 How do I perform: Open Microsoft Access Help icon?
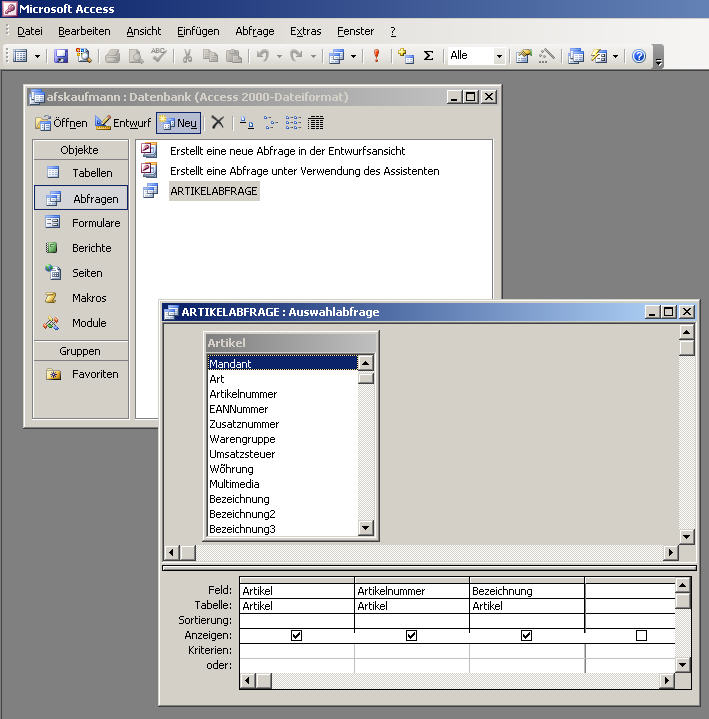(639, 56)
